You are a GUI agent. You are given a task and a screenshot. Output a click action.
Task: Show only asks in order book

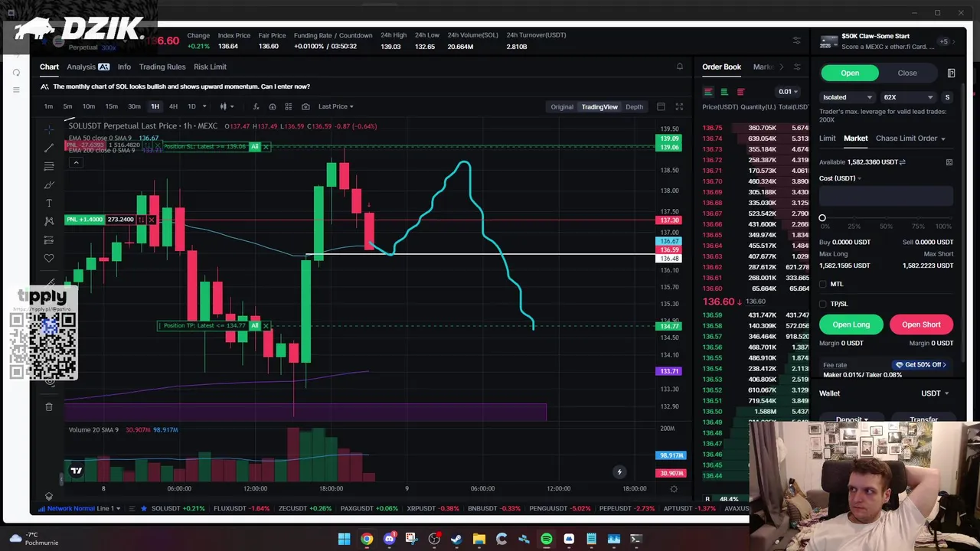tap(740, 92)
